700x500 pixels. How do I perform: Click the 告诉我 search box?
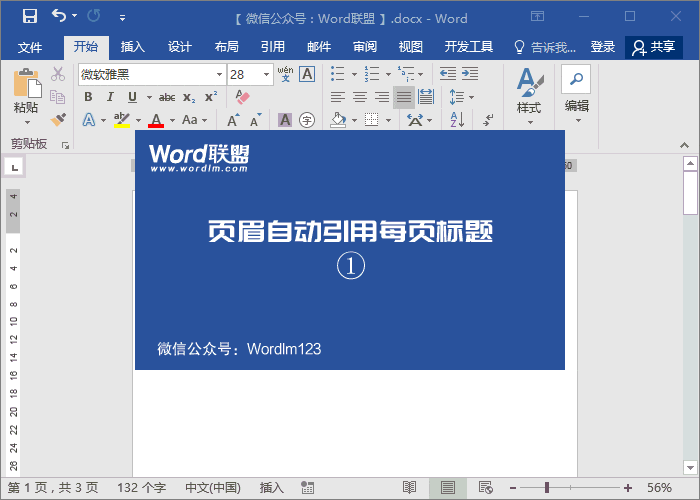tap(545, 47)
